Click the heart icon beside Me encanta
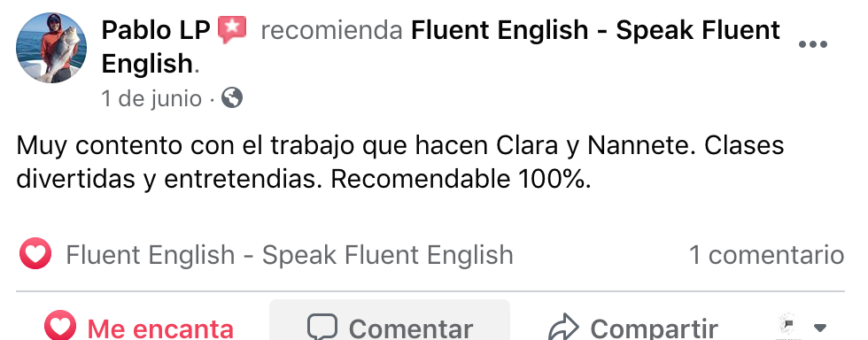The width and height of the screenshot is (868, 340). tap(60, 326)
